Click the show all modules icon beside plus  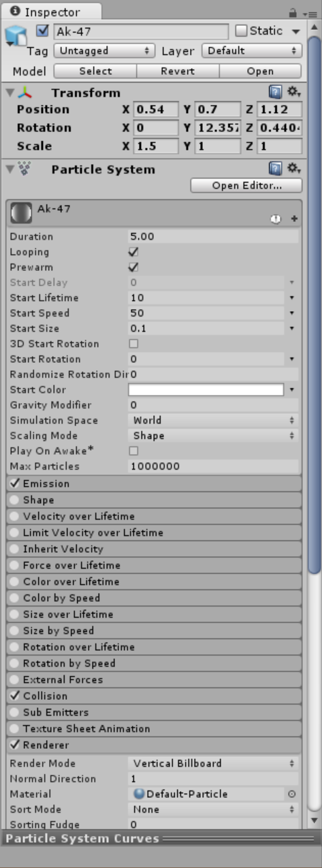coord(276,219)
